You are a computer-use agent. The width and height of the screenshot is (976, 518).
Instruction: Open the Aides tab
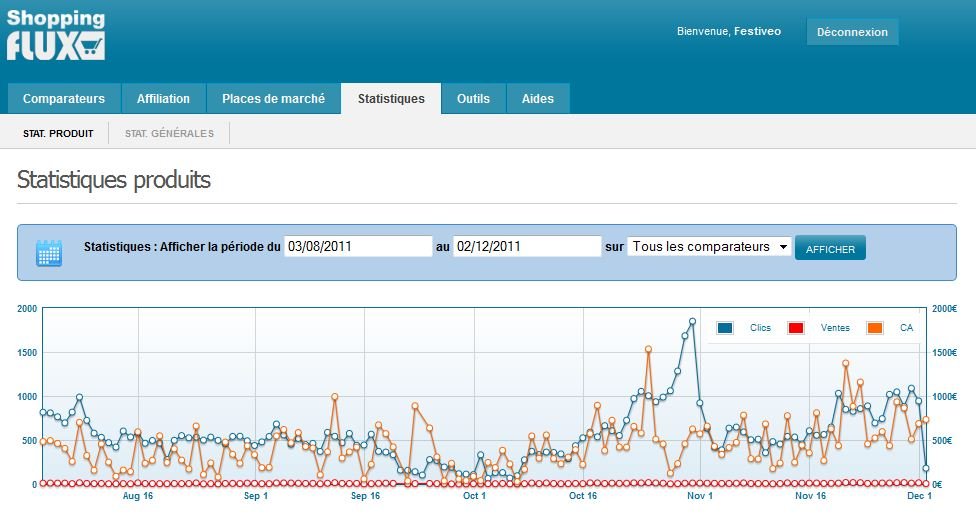point(538,99)
